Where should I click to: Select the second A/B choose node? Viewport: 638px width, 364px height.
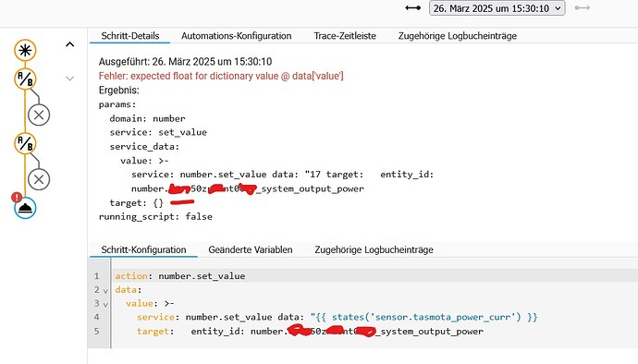25,143
